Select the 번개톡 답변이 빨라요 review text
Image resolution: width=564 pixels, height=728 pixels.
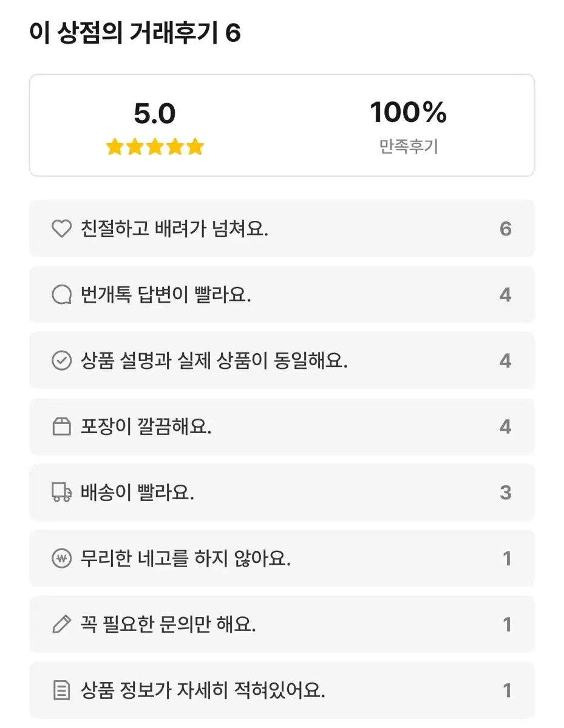[165, 295]
